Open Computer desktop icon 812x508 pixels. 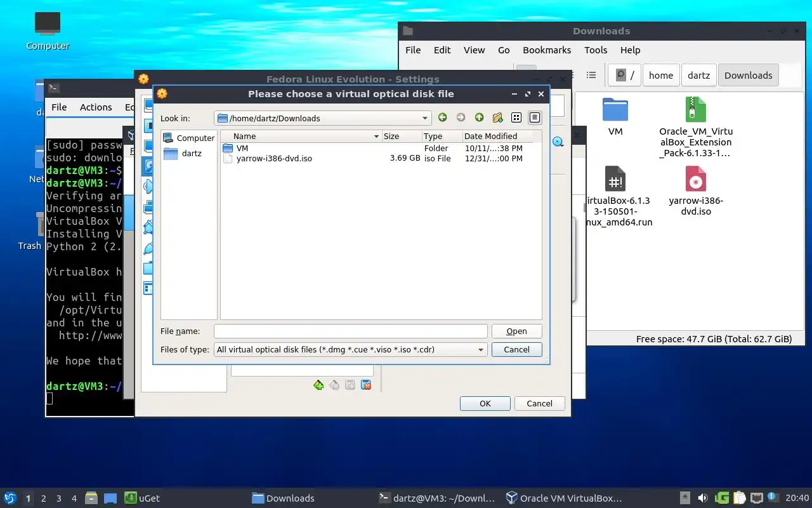[48, 31]
